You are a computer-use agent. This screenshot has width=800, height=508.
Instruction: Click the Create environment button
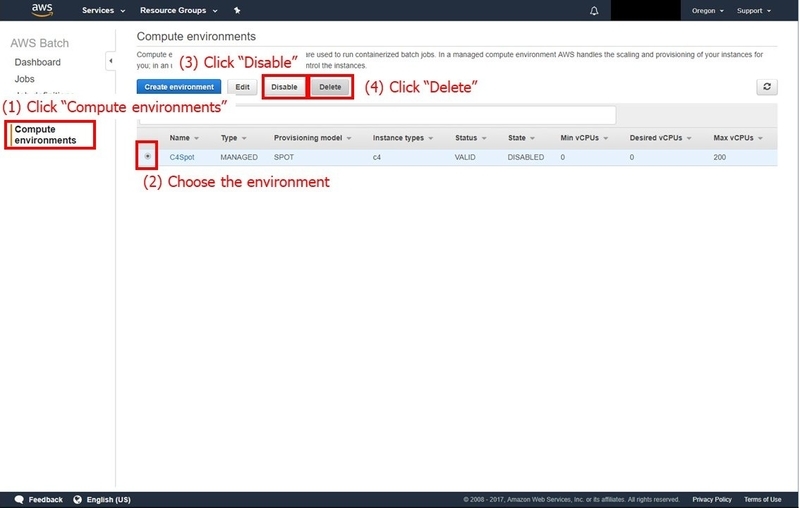click(x=179, y=87)
